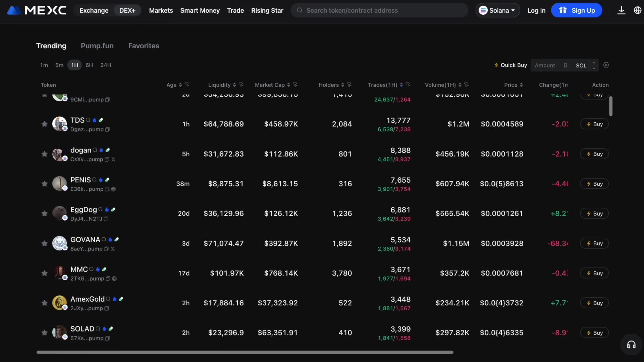644x362 pixels.
Task: Open the Smart Money menu
Action: coord(200,10)
